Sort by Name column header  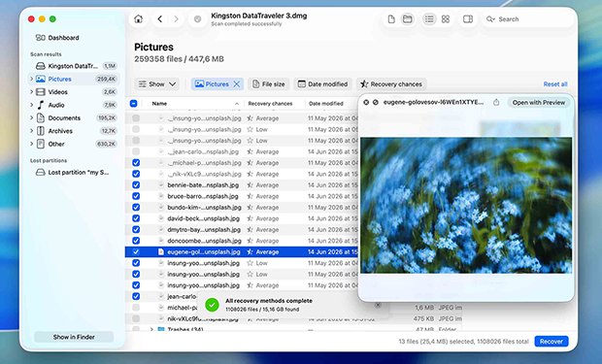pos(159,103)
